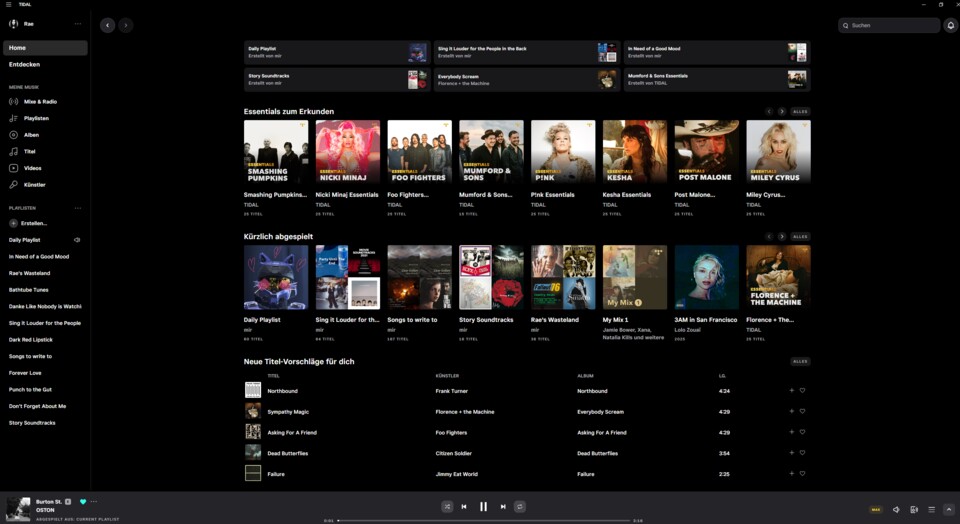
Task: Toggle repeat mode
Action: tap(520, 506)
